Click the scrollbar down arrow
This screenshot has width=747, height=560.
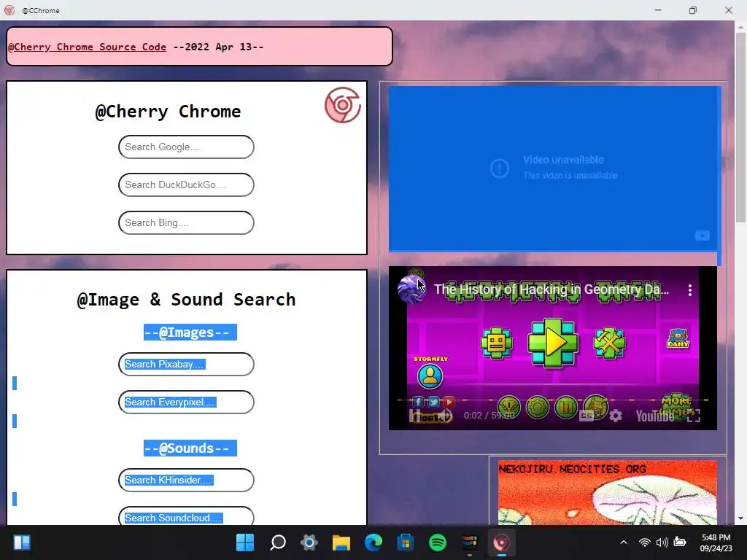point(740,518)
